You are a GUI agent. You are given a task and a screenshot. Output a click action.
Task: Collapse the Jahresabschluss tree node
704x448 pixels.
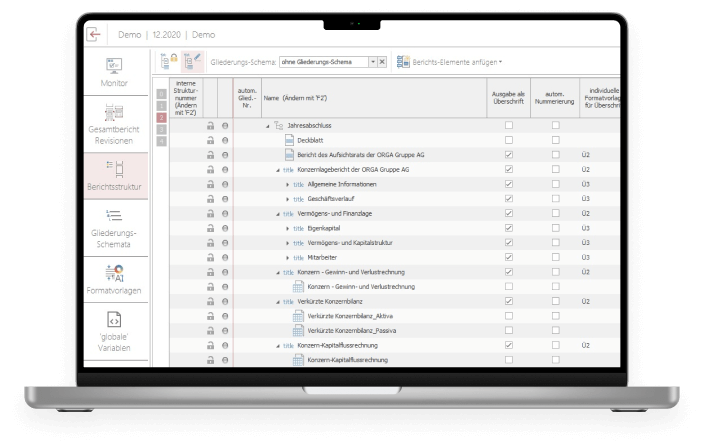(268, 126)
